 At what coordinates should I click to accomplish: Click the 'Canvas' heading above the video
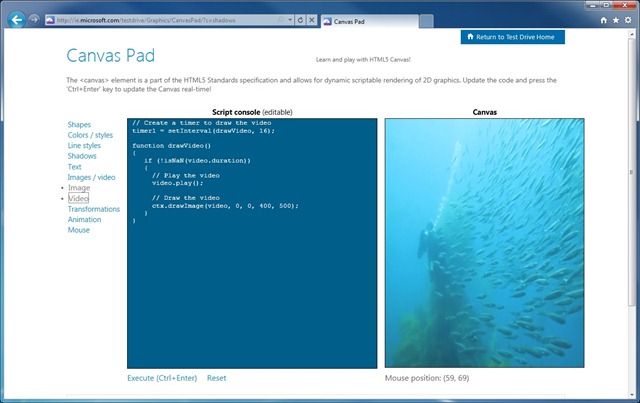(484, 112)
